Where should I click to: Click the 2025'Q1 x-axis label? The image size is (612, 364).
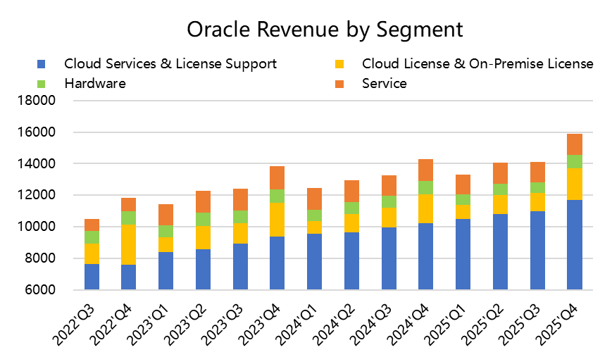pos(446,325)
